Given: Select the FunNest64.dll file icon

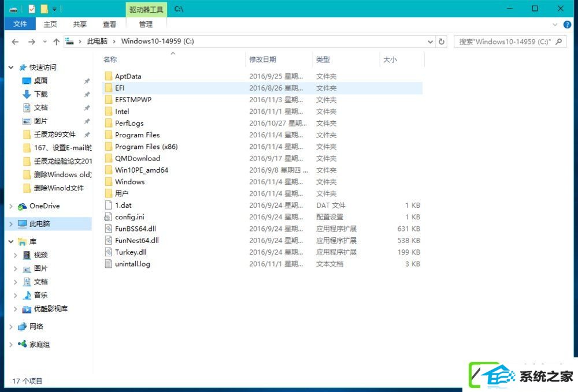Looking at the screenshot, I should coord(109,241).
